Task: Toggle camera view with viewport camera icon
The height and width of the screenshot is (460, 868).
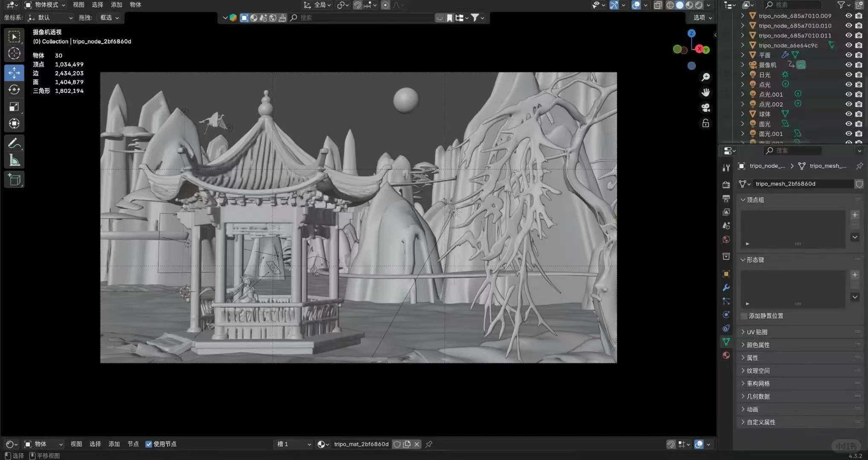Action: [x=706, y=108]
